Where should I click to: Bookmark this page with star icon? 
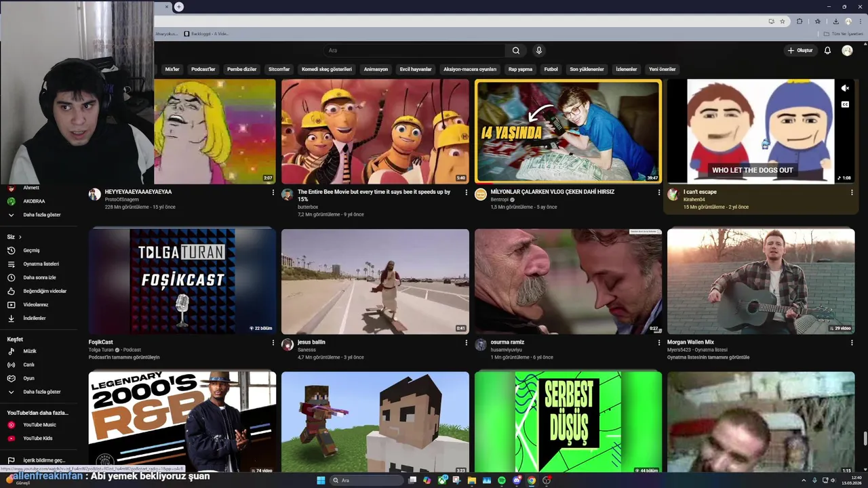(782, 21)
